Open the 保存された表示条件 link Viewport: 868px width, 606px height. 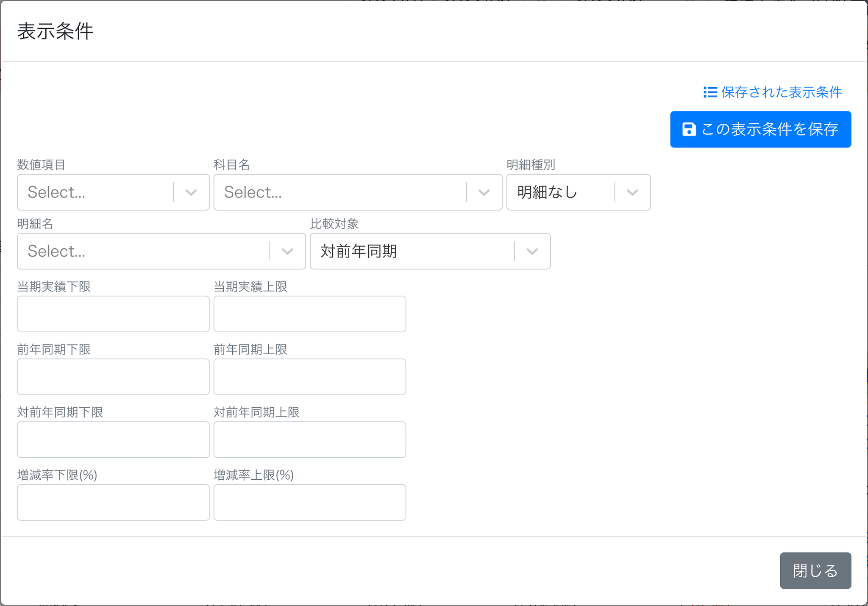click(x=773, y=92)
